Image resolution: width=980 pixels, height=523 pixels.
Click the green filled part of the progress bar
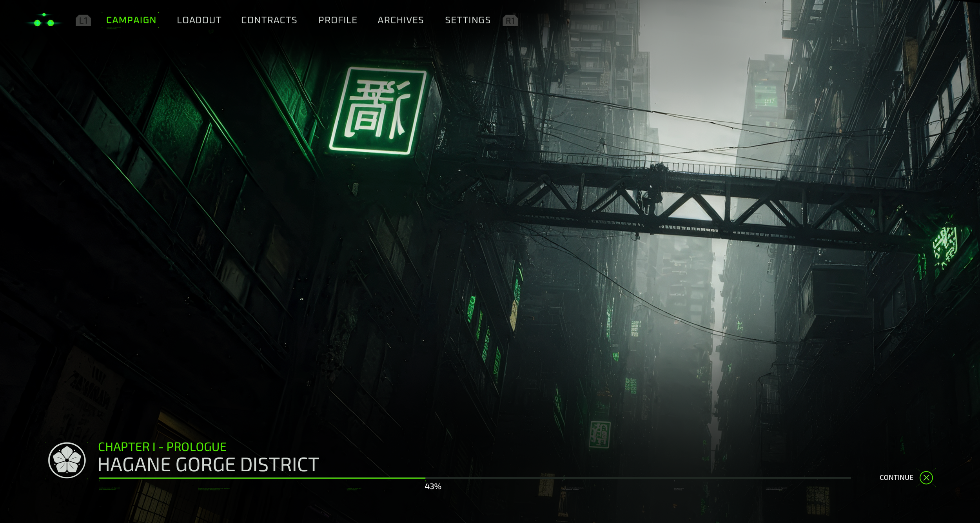[262, 478]
